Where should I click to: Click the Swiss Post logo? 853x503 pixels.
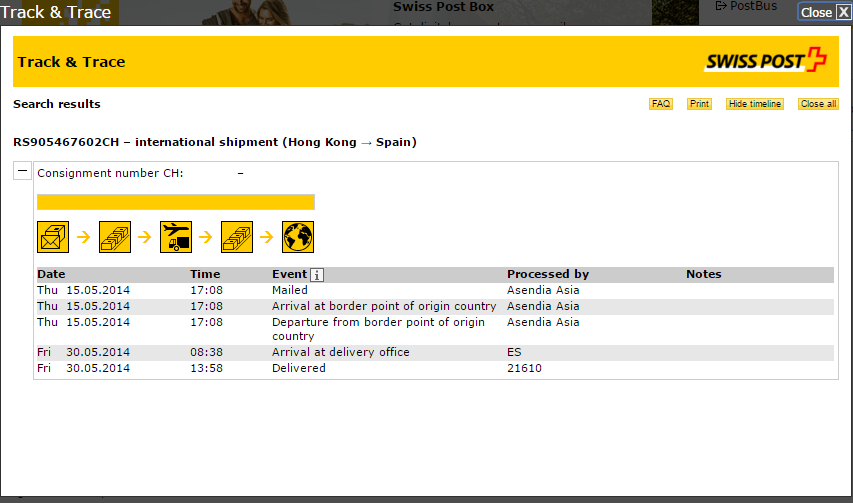[x=766, y=61]
